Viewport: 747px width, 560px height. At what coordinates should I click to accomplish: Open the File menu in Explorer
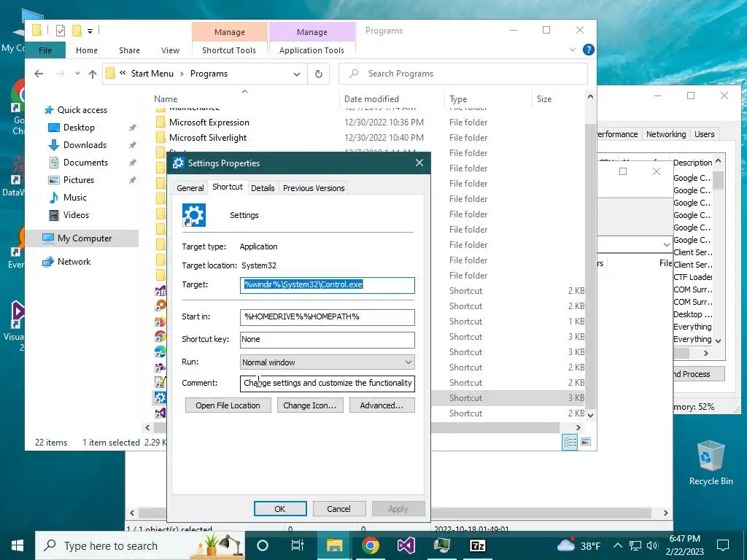[x=45, y=50]
